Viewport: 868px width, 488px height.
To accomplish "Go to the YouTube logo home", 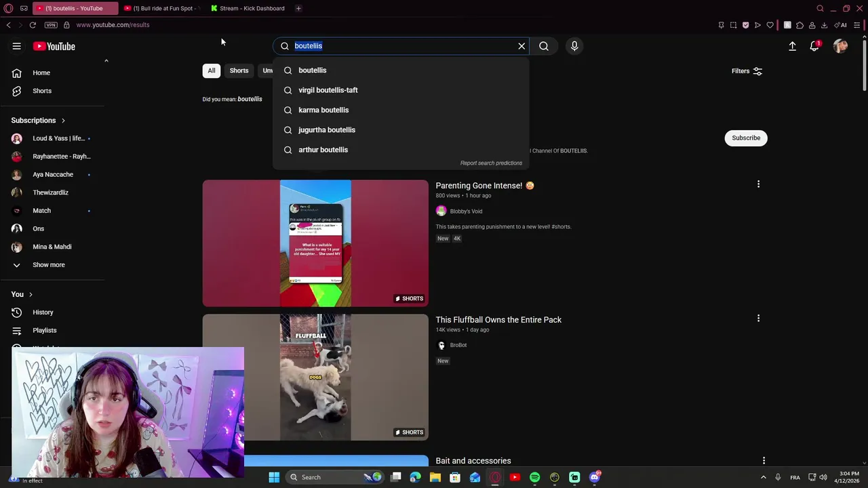I will click(54, 46).
